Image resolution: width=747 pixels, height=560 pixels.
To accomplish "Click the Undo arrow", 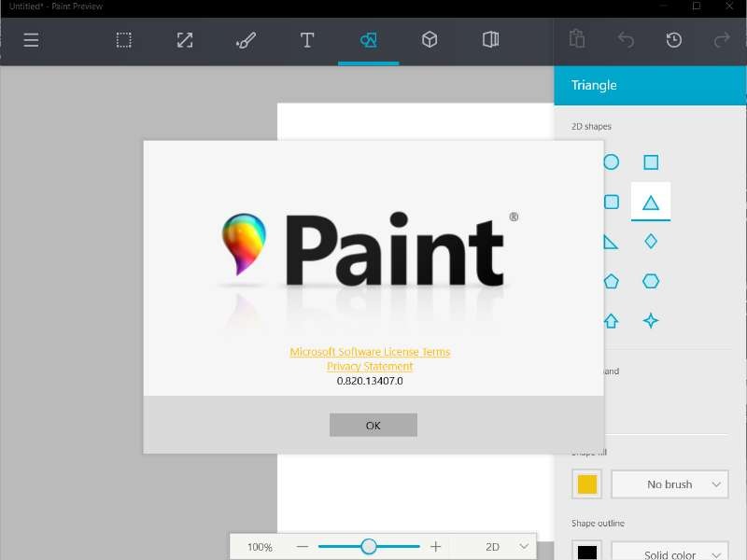I will [x=626, y=40].
